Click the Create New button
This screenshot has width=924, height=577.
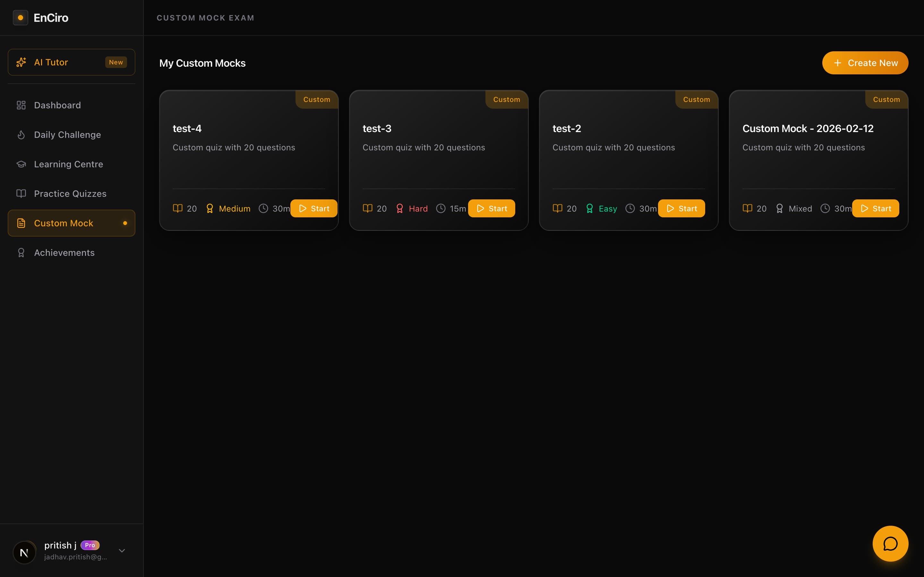point(864,63)
